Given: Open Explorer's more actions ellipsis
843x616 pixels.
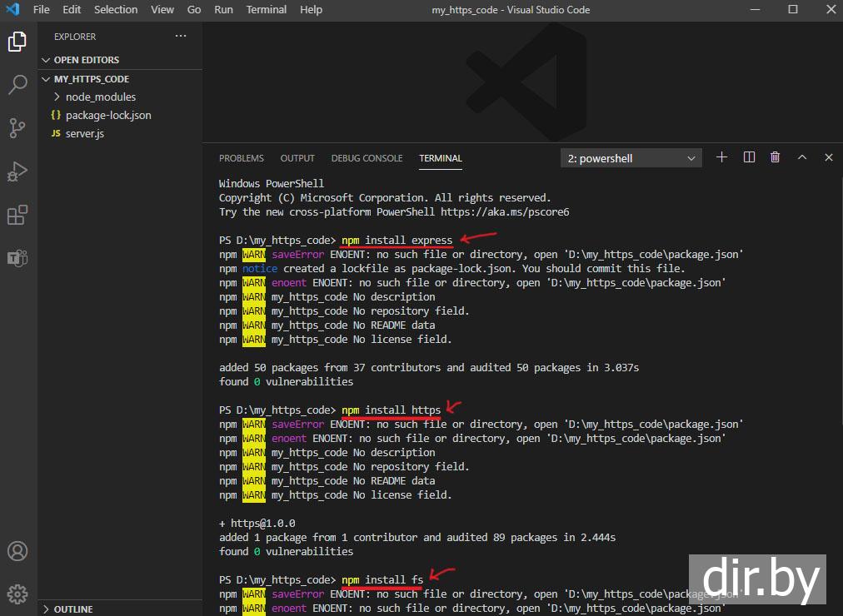Looking at the screenshot, I should pyautogui.click(x=181, y=37).
